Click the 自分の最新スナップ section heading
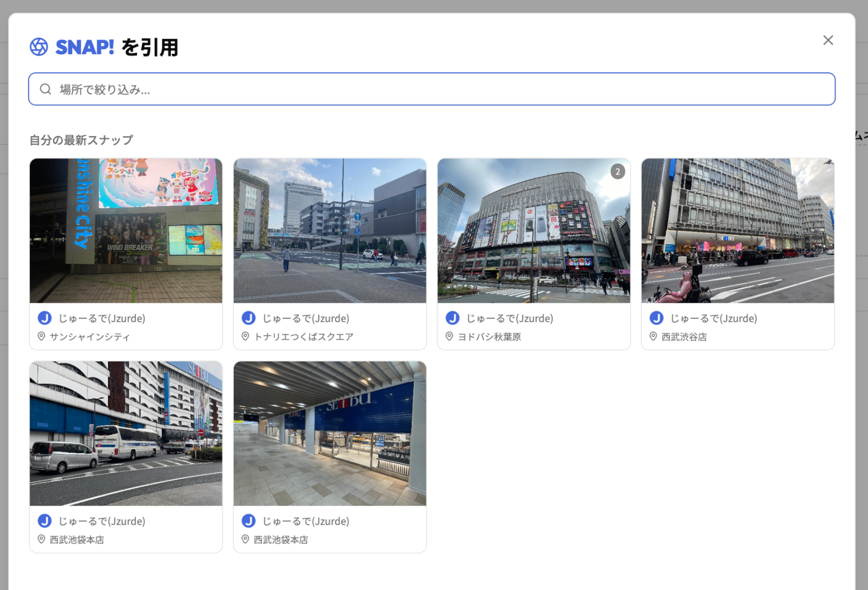868x590 pixels. pyautogui.click(x=81, y=140)
